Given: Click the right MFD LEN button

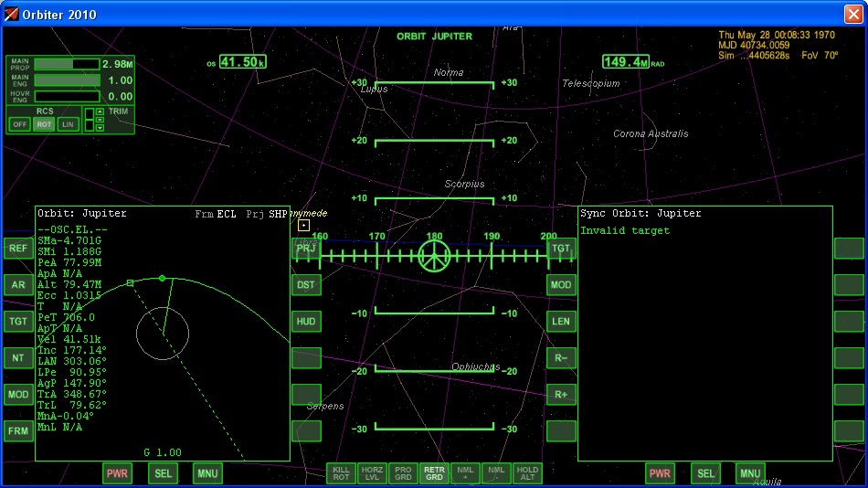Looking at the screenshot, I should (561, 322).
